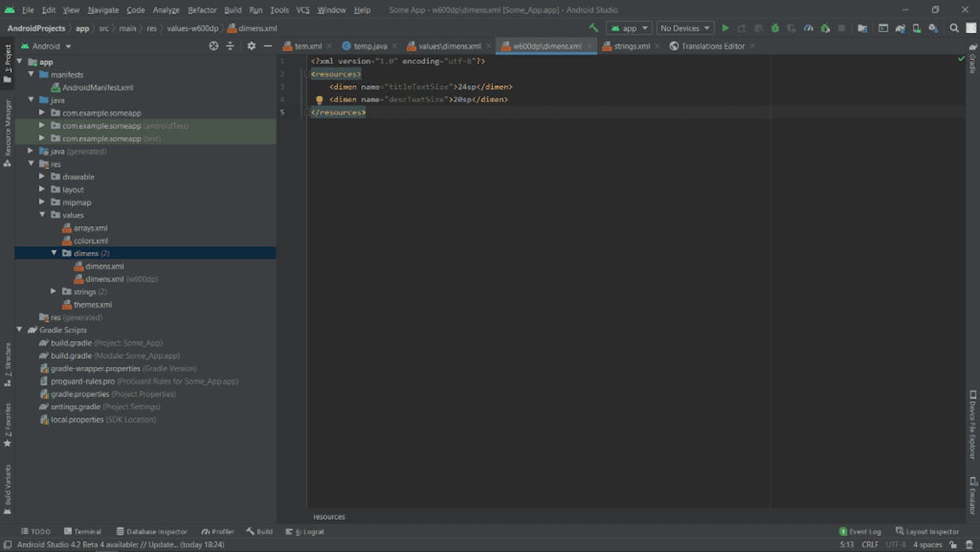Image resolution: width=980 pixels, height=552 pixels.
Task: Click the green inspection checkmark icon
Action: coord(961,59)
